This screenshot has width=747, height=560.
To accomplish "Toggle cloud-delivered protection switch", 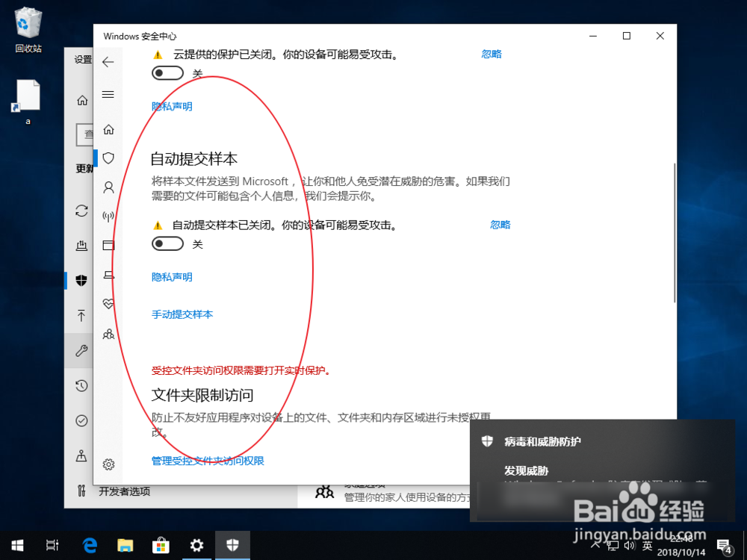I will [167, 73].
